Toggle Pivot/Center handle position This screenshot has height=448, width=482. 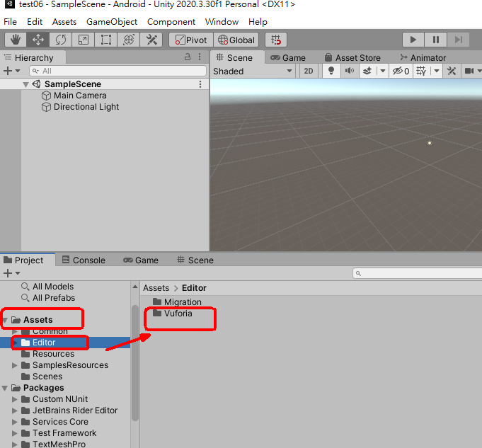191,40
